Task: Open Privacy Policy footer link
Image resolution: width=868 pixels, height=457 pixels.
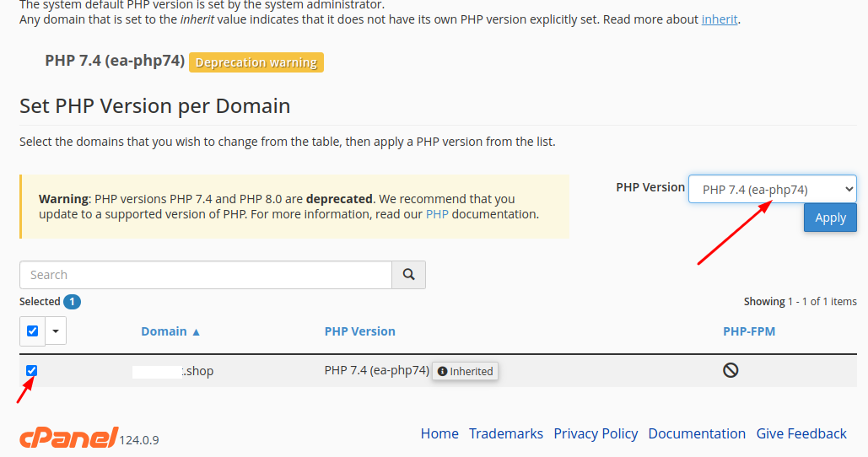Action: (596, 433)
